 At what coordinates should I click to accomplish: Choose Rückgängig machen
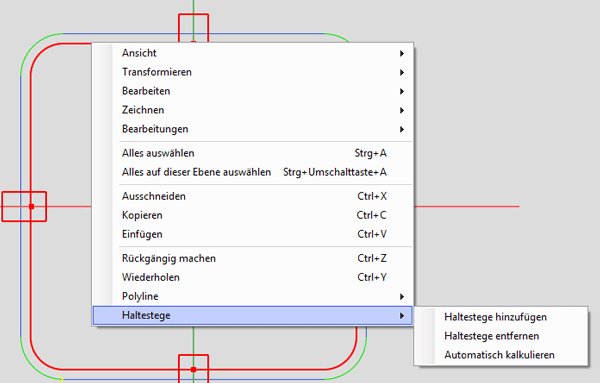(253, 258)
